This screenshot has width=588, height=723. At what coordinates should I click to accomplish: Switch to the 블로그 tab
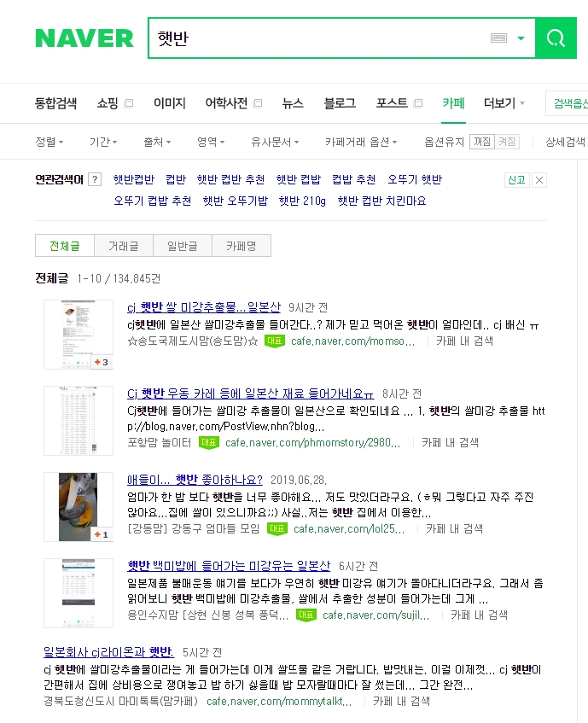point(340,102)
